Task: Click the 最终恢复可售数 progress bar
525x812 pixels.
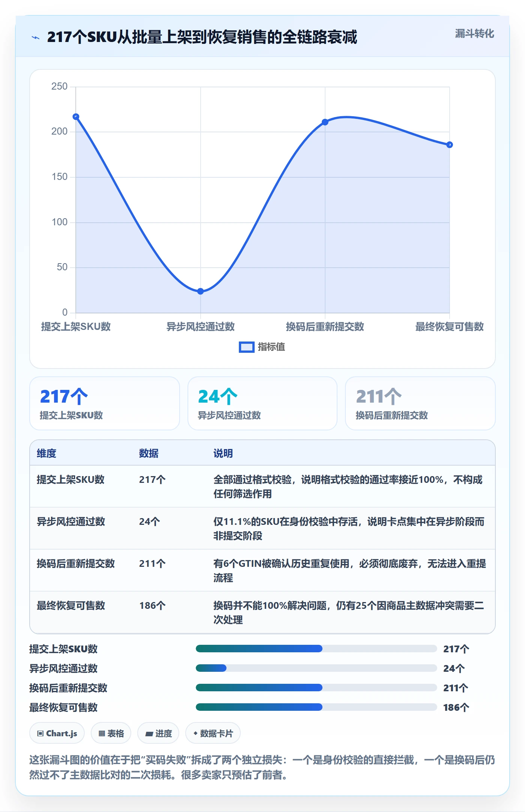Action: coord(316,707)
